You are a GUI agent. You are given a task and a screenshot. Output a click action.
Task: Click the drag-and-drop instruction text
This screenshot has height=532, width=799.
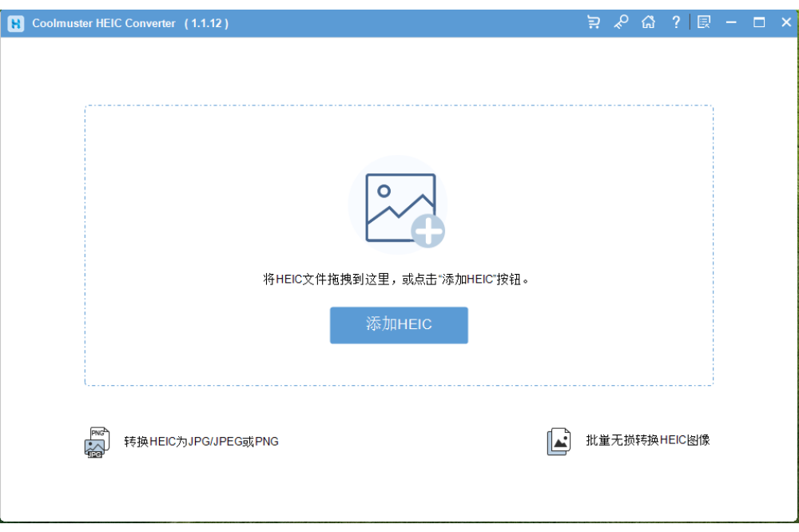(x=397, y=280)
